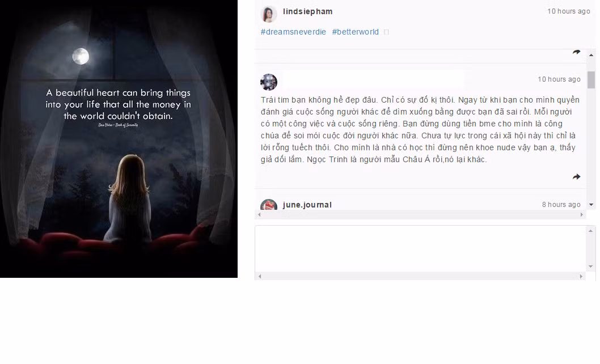
Task: Open the beautiful heart quote image
Action: (x=119, y=139)
